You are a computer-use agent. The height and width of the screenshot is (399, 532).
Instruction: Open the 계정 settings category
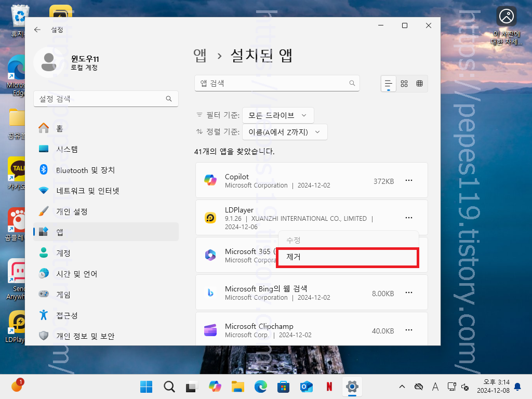106,253
